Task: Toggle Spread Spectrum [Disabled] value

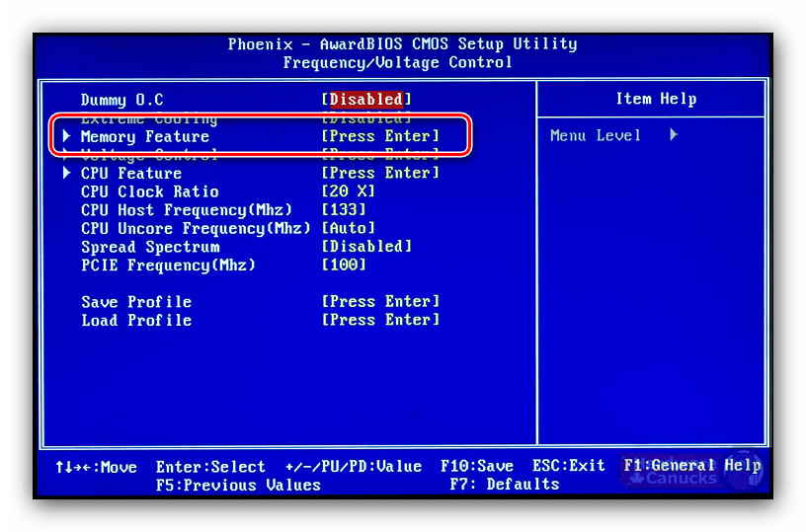Action: pos(366,247)
